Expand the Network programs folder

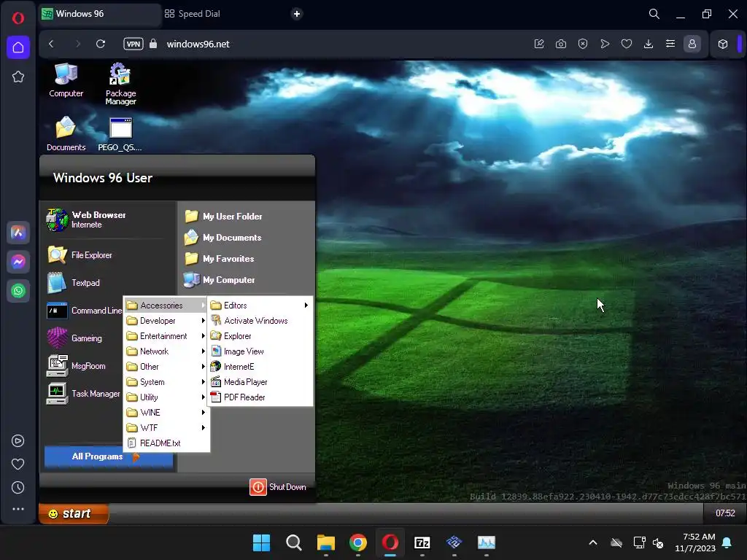click(166, 351)
